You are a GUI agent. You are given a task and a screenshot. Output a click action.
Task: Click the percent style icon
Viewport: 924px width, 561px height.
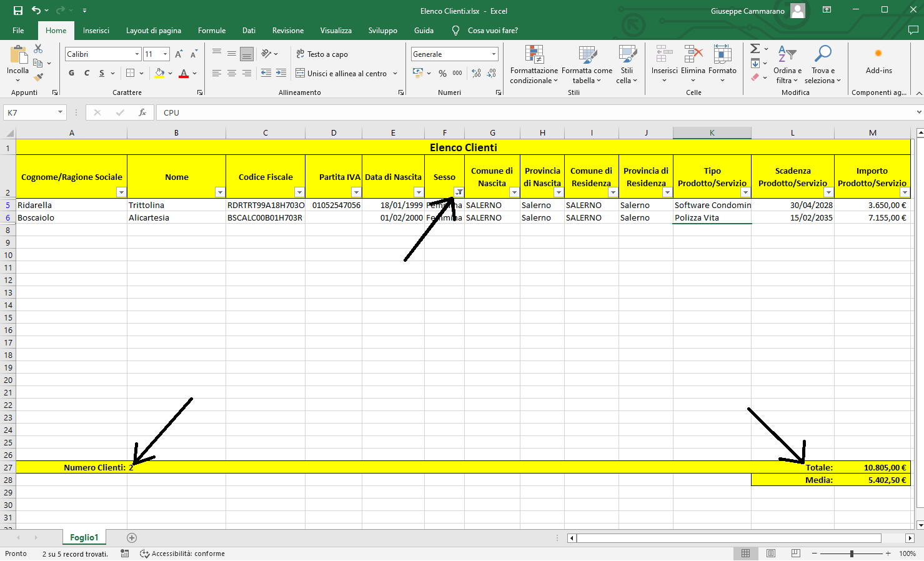tap(442, 73)
